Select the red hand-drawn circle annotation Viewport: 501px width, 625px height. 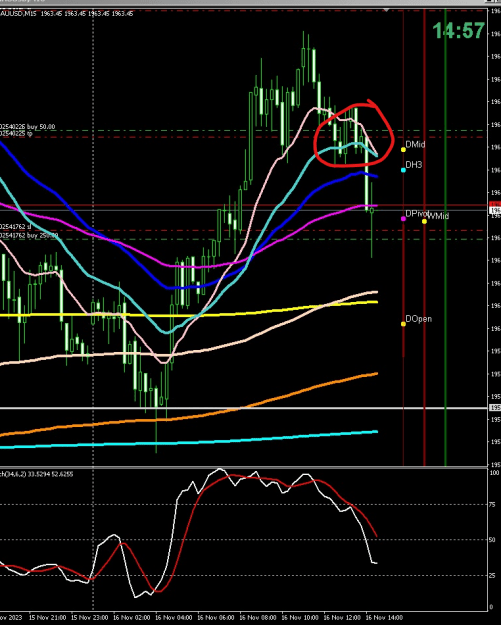point(354,134)
